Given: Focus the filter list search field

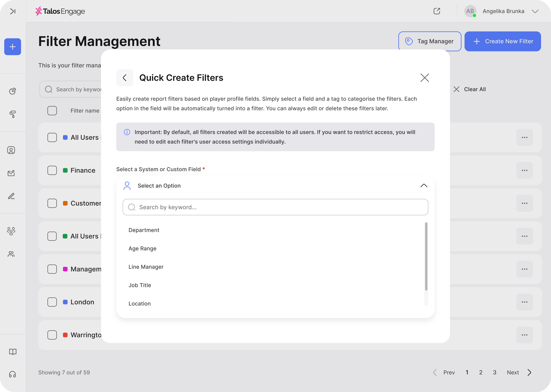Looking at the screenshot, I should (71, 89).
